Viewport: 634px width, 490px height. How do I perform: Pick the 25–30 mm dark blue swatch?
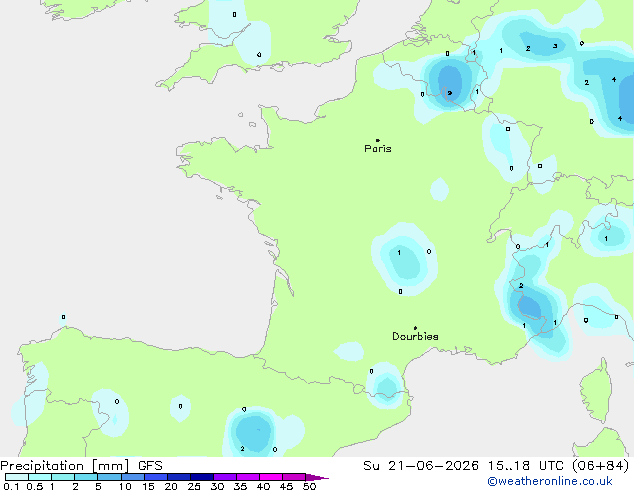click(202, 477)
